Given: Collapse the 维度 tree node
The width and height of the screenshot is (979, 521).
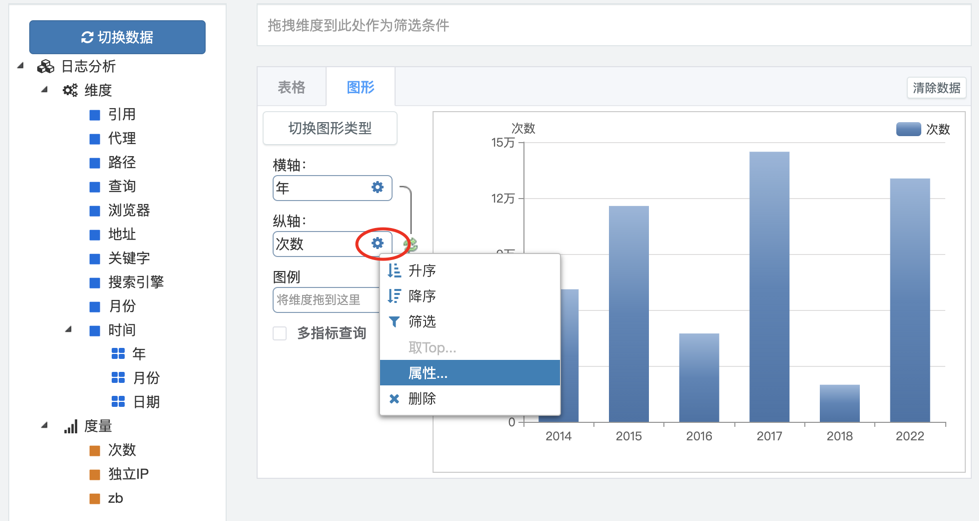Looking at the screenshot, I should 44,90.
